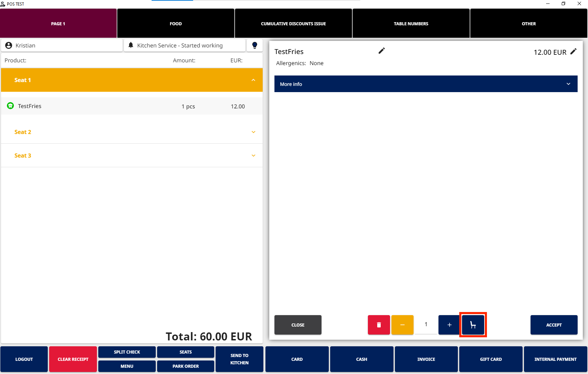The image size is (588, 374).
Task: Collapse the Seat 1 section
Action: click(x=253, y=80)
